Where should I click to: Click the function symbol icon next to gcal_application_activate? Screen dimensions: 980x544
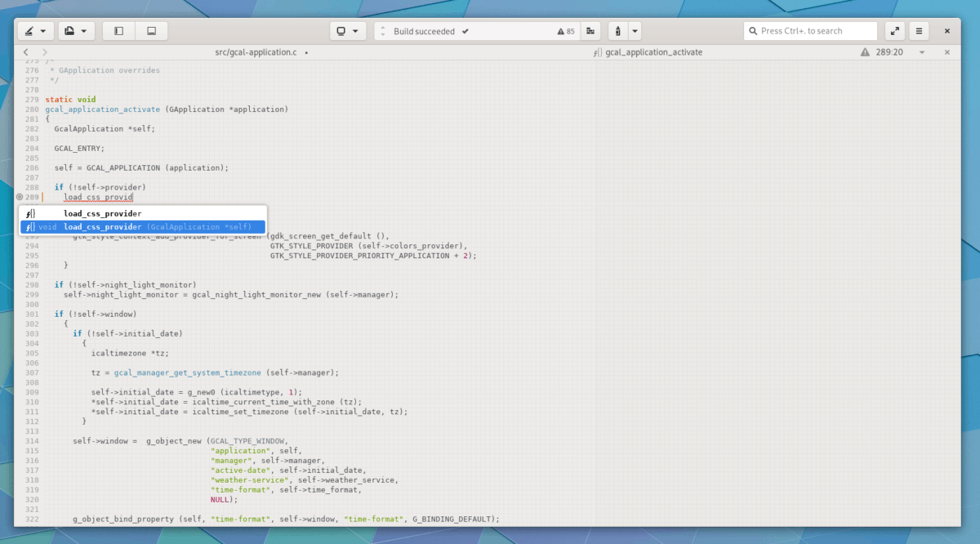tap(597, 51)
